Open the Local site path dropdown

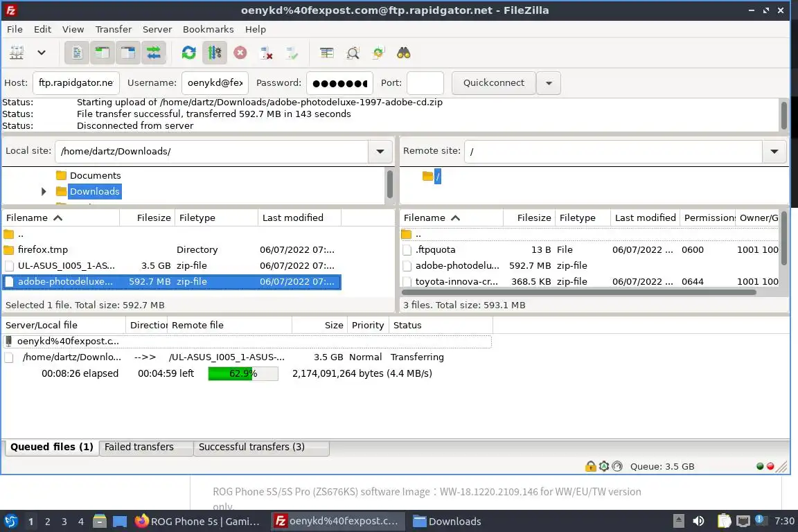click(x=380, y=151)
